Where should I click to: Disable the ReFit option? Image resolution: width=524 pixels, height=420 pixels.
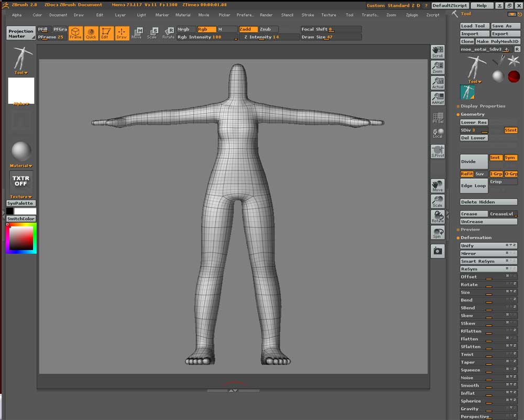(466, 174)
